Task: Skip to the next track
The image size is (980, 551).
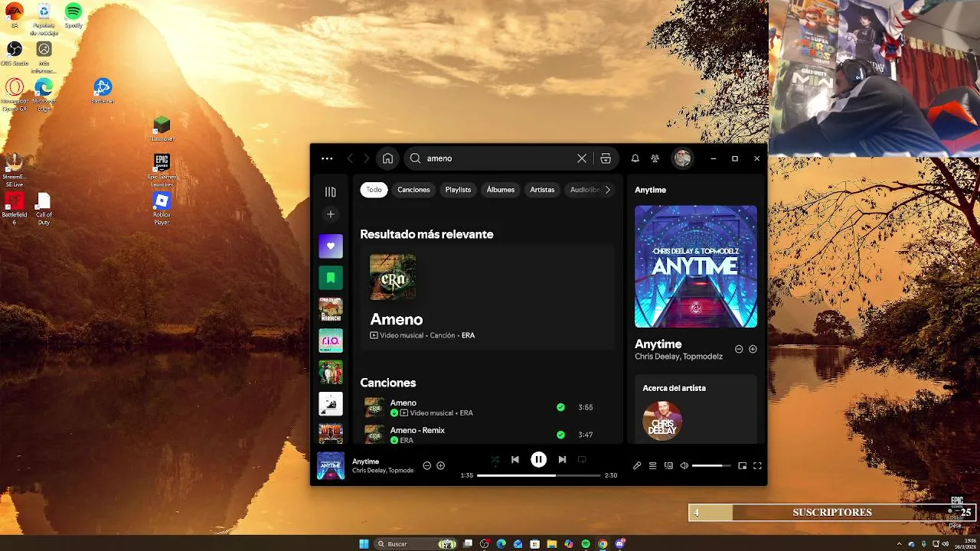Action: click(562, 460)
